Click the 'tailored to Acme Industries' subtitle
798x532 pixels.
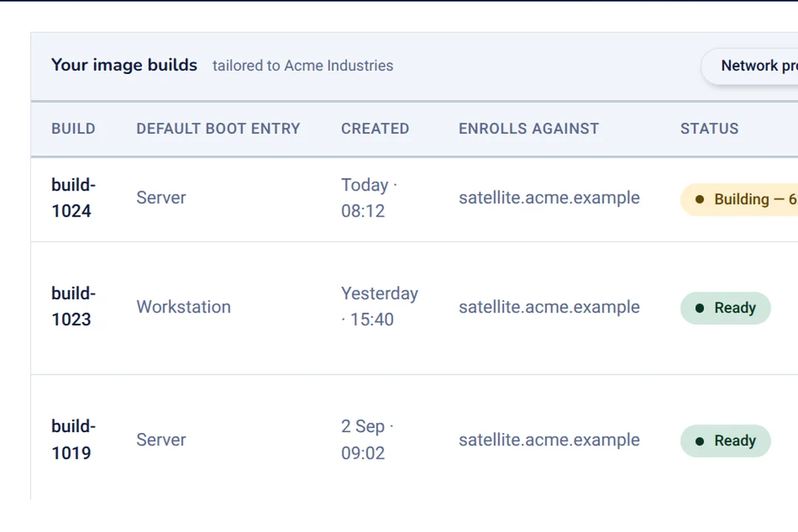[x=303, y=66]
